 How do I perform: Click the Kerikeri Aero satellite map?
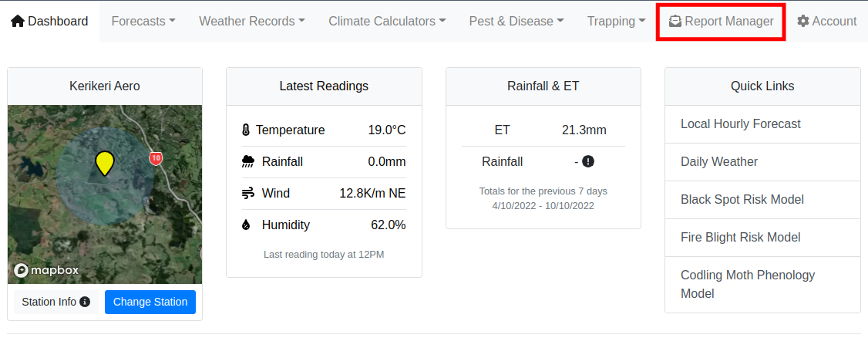coord(105,194)
